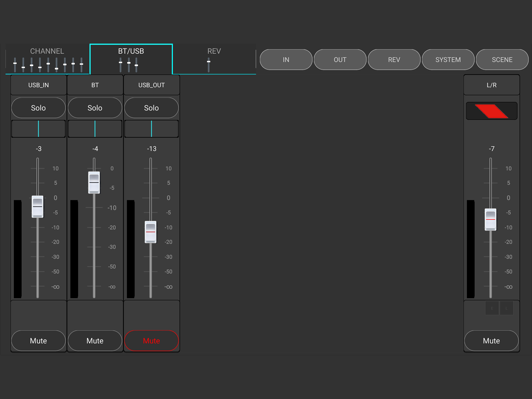
Task: Open the IN settings page
Action: click(x=286, y=60)
